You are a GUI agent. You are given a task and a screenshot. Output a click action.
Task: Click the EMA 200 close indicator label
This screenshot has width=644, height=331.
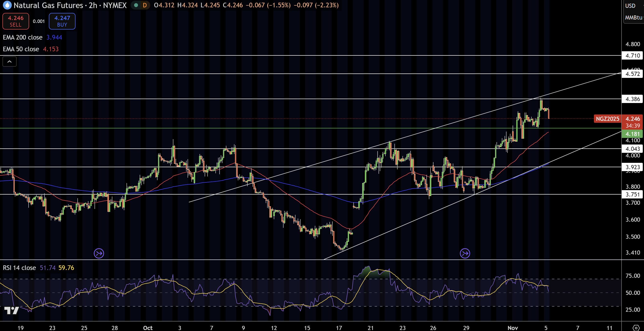pyautogui.click(x=22, y=37)
